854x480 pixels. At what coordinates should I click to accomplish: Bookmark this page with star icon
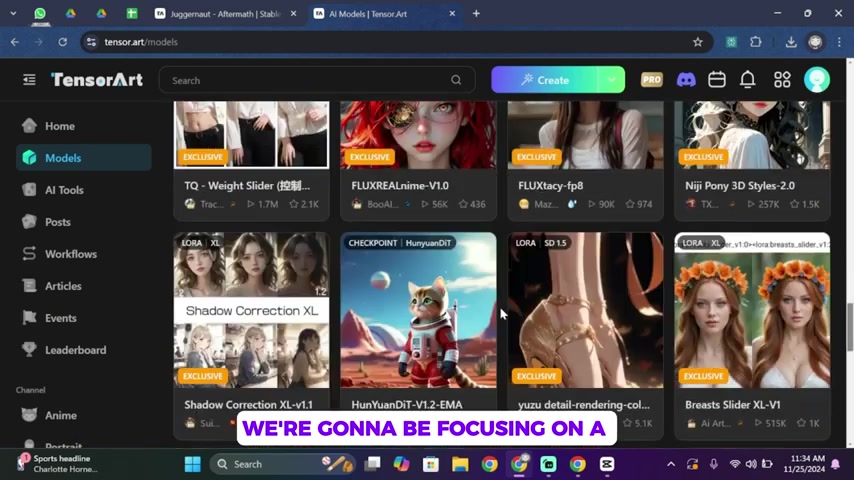point(698,42)
